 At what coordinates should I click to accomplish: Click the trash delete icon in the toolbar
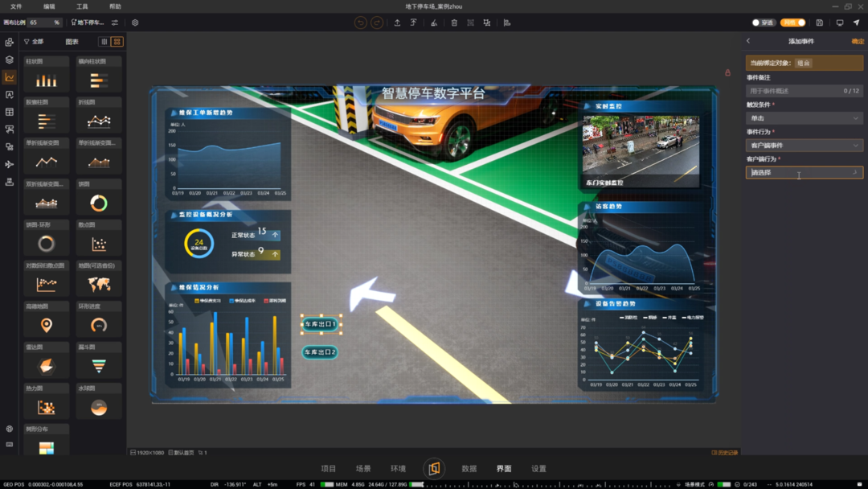click(454, 23)
